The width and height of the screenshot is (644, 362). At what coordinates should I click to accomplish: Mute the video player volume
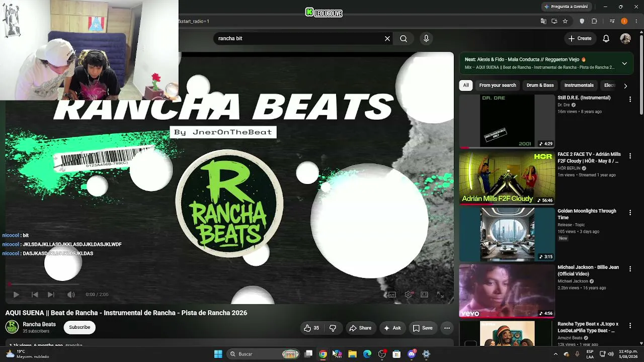pyautogui.click(x=71, y=295)
